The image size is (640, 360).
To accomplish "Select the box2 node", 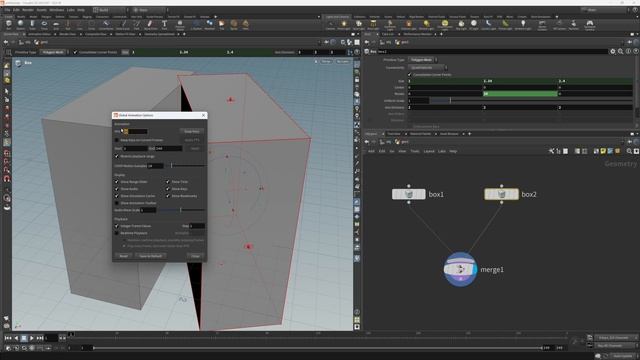I will pyautogui.click(x=501, y=194).
